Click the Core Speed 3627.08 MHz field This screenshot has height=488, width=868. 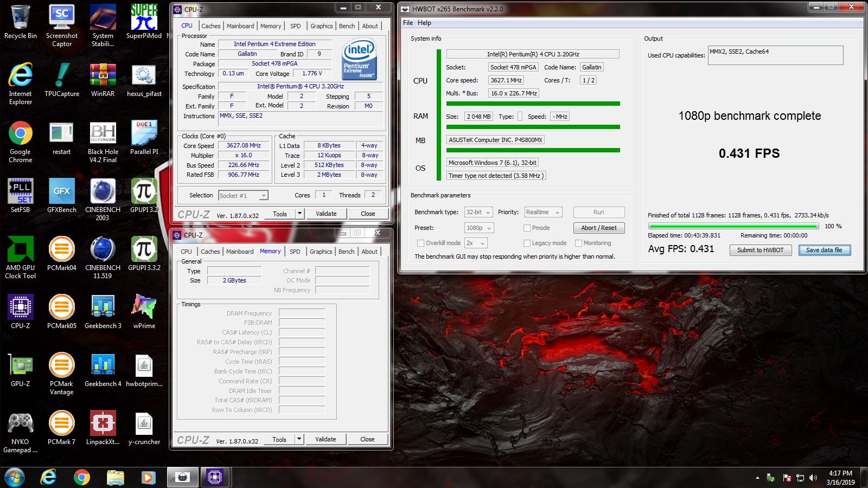(244, 146)
